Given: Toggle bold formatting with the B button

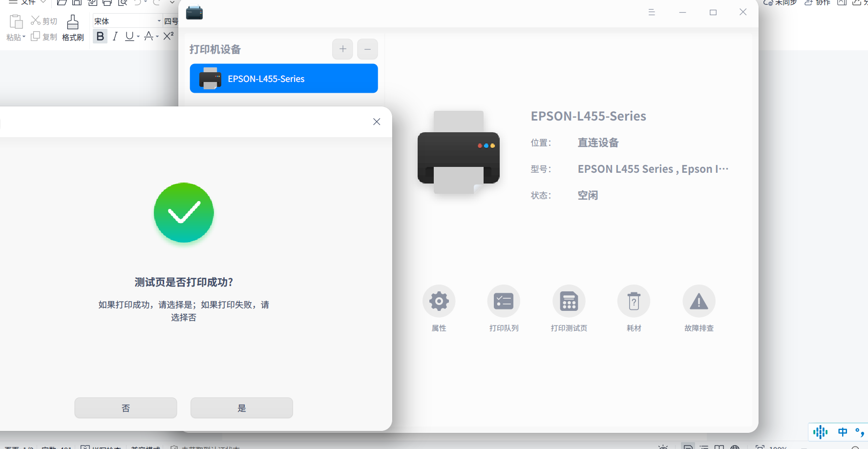Looking at the screenshot, I should pyautogui.click(x=100, y=36).
